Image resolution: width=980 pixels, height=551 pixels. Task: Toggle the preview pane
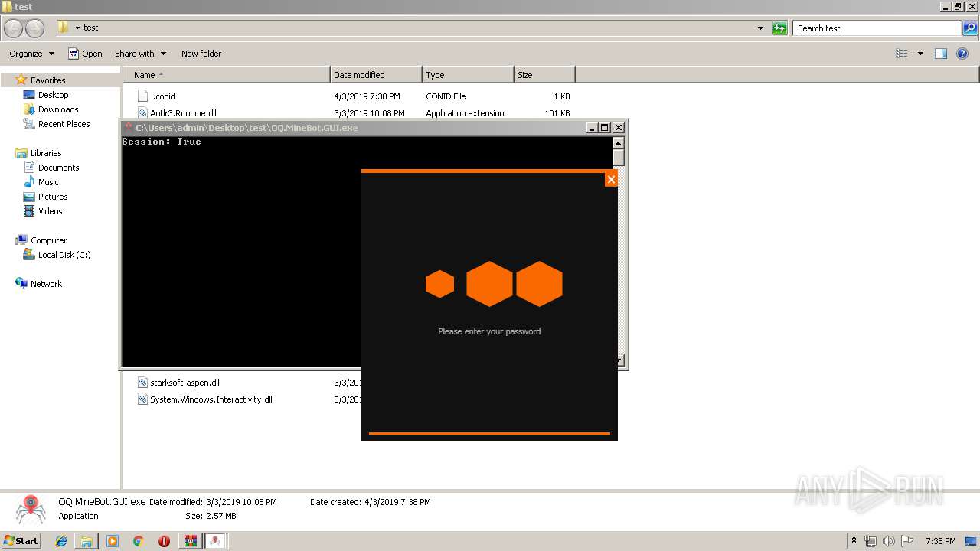coord(941,54)
